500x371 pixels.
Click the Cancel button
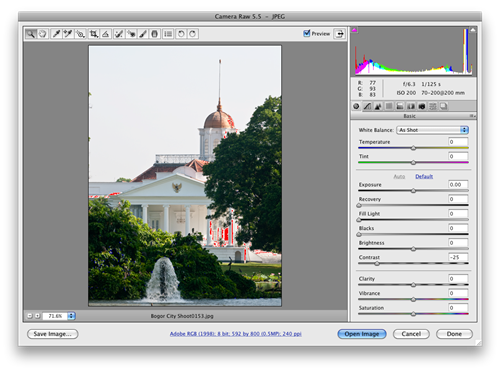(x=411, y=334)
